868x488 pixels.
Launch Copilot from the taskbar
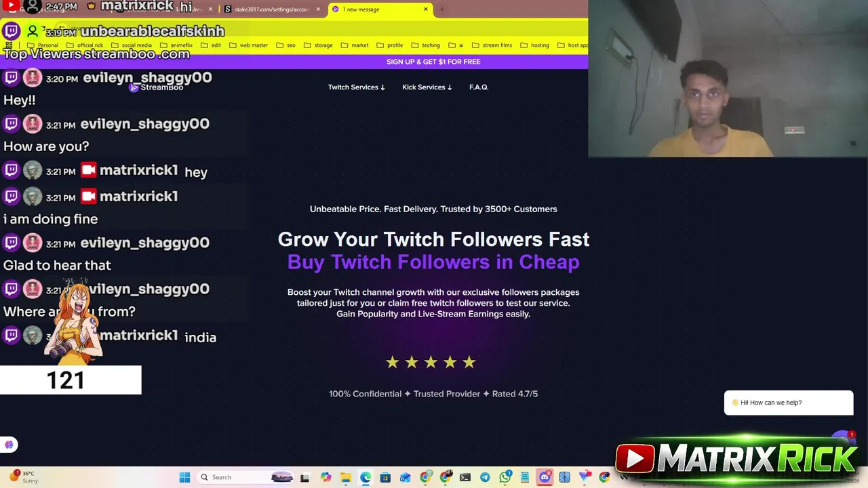[325, 477]
